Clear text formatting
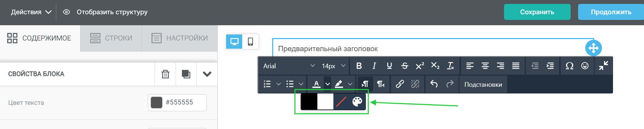Image resolution: width=644 pixels, height=129 pixels. point(451,66)
